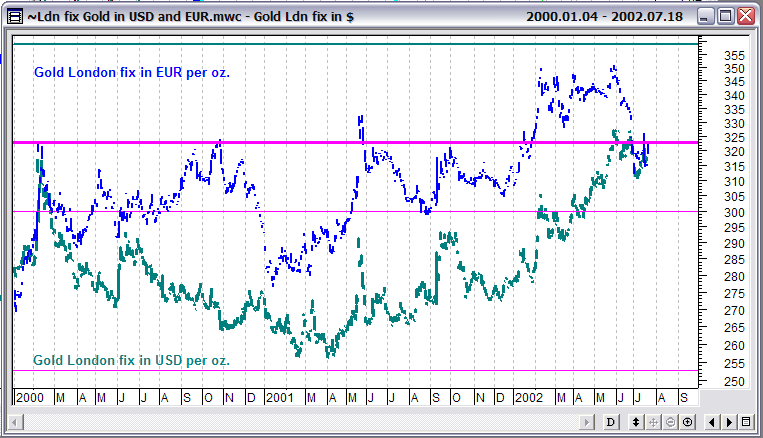
Task: Zoom out with the circled minus icon
Action: [x=671, y=421]
